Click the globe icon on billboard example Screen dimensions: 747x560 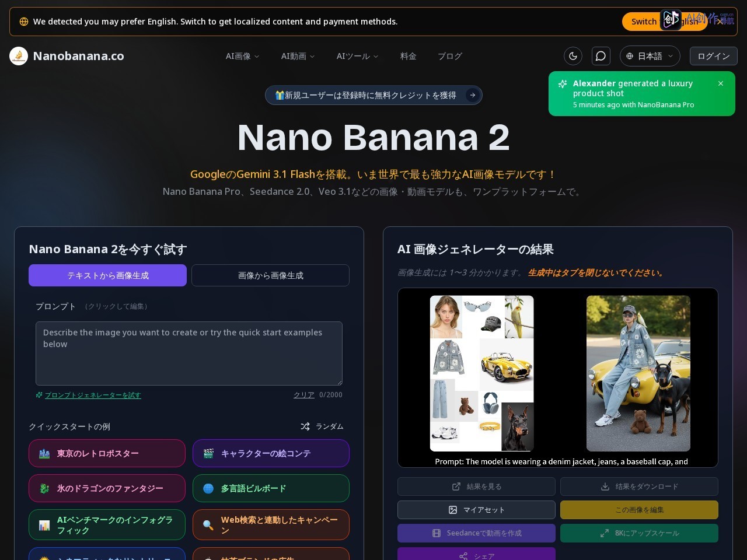coord(208,489)
